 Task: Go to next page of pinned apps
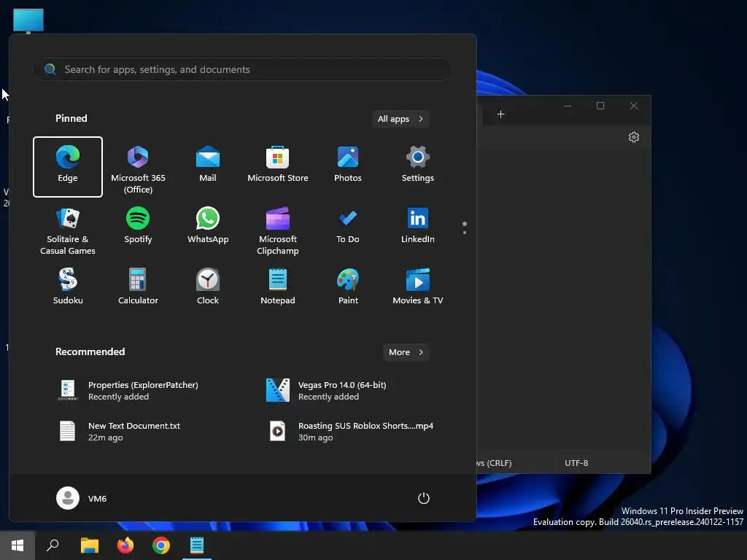[x=465, y=233]
